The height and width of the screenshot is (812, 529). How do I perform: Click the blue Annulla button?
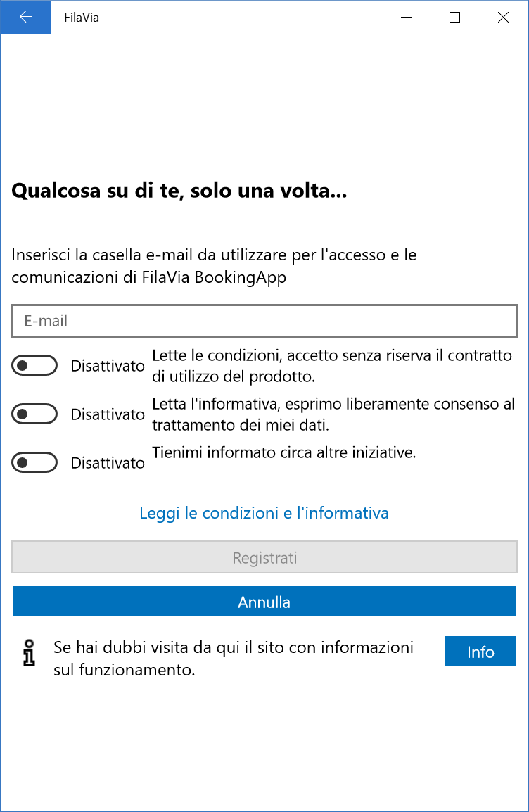[x=264, y=602]
